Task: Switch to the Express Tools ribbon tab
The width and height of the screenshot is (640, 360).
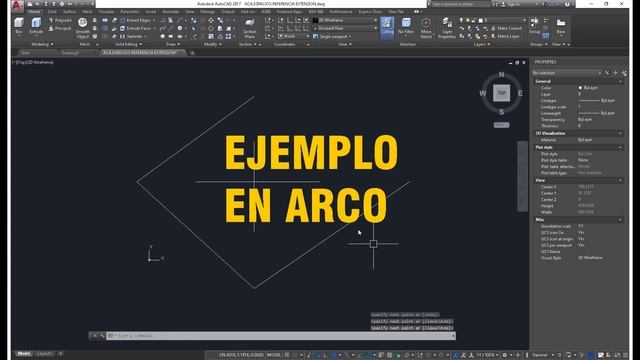Action: click(370, 12)
